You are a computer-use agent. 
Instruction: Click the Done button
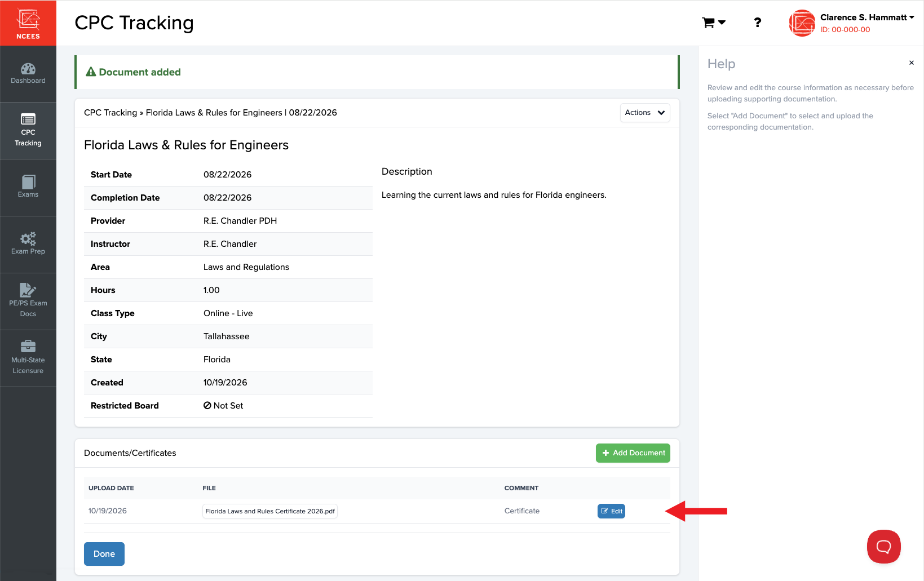click(104, 554)
